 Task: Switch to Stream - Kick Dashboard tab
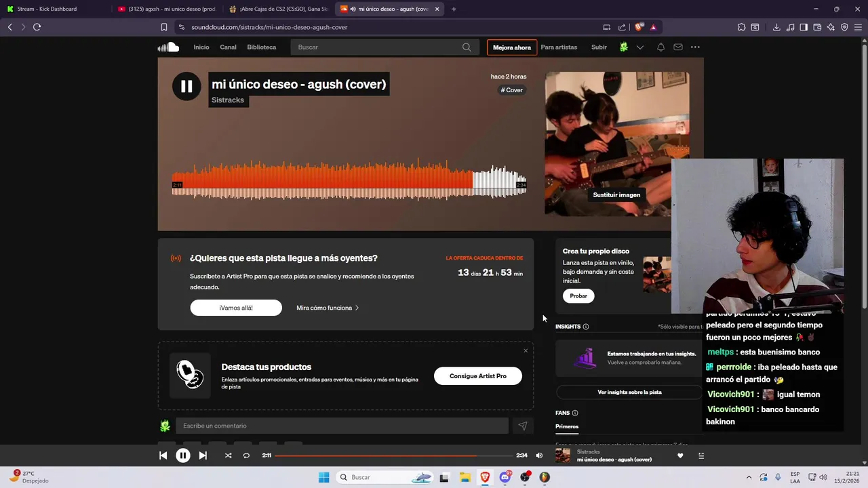54,9
